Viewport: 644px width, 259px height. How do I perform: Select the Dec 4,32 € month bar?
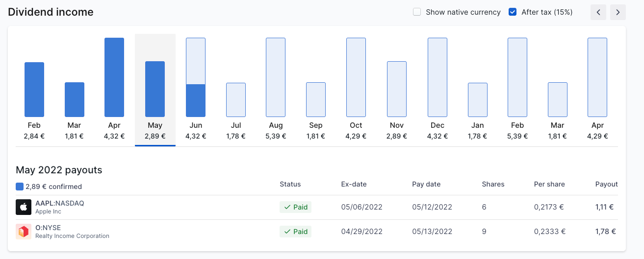point(438,77)
